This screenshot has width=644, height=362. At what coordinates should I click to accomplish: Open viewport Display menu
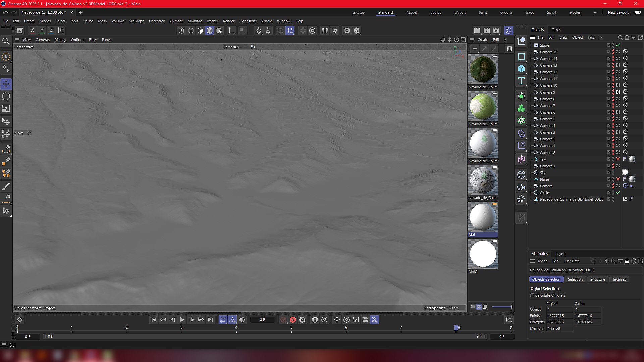(60, 40)
